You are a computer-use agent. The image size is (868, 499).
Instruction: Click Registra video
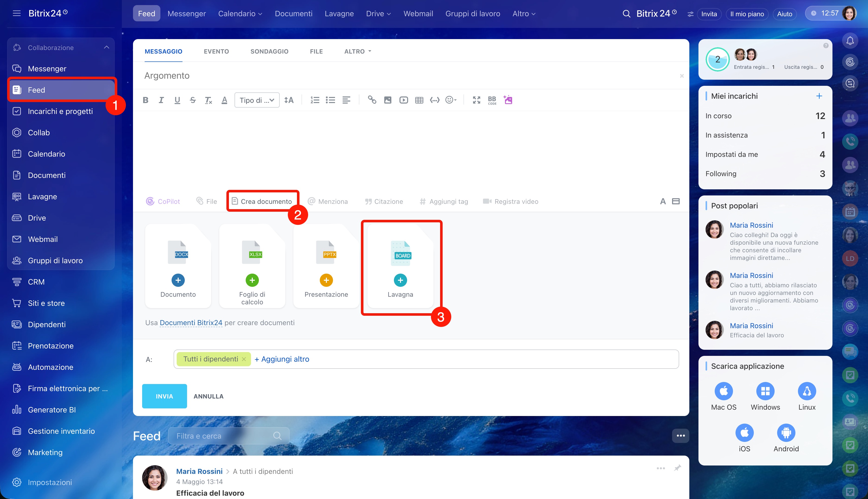[511, 202]
